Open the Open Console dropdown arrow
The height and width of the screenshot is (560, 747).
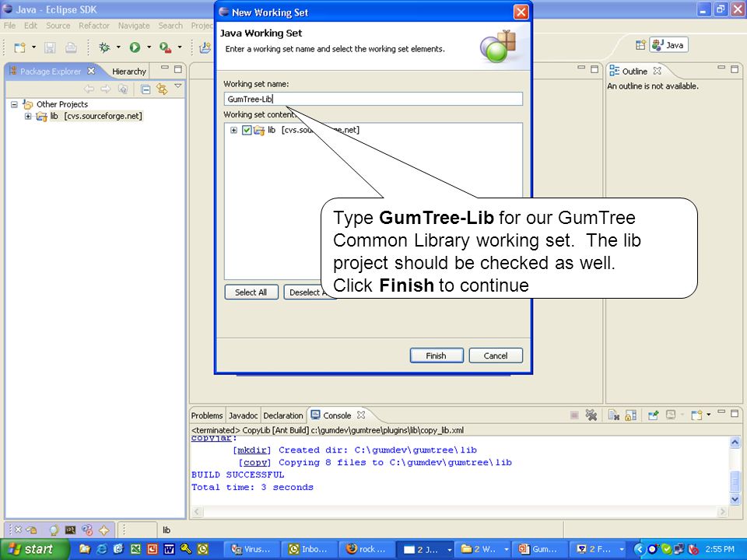pos(708,415)
